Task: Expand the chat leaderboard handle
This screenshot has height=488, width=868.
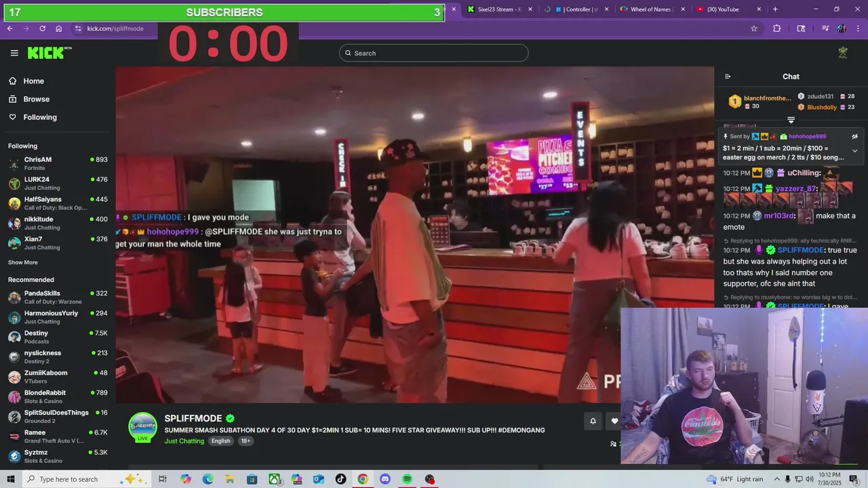Action: pyautogui.click(x=791, y=120)
